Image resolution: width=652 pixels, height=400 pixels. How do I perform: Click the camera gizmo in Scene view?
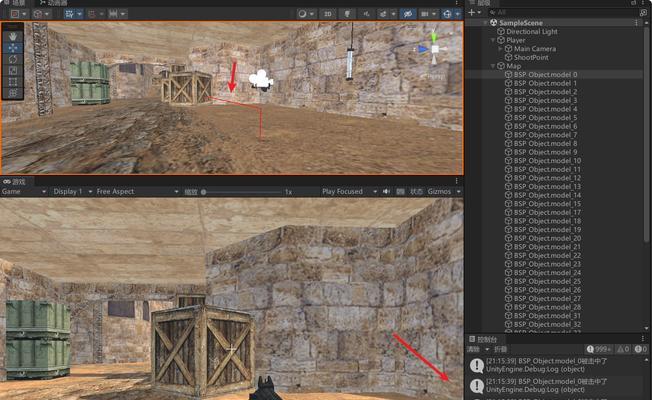pos(261,79)
